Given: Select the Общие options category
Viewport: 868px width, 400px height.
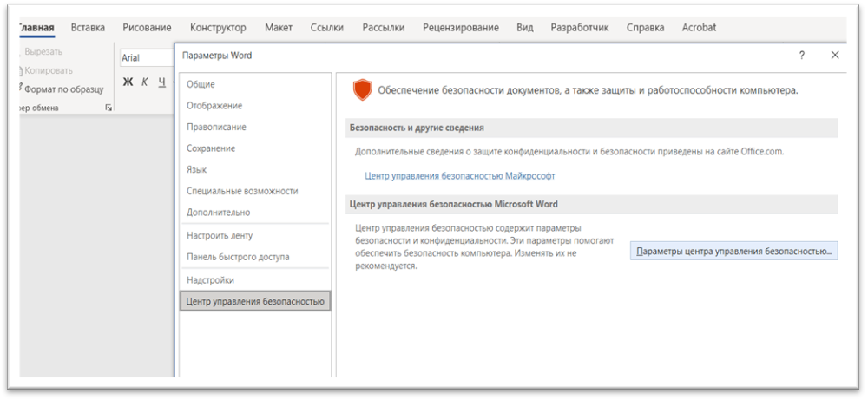Looking at the screenshot, I should [255, 84].
